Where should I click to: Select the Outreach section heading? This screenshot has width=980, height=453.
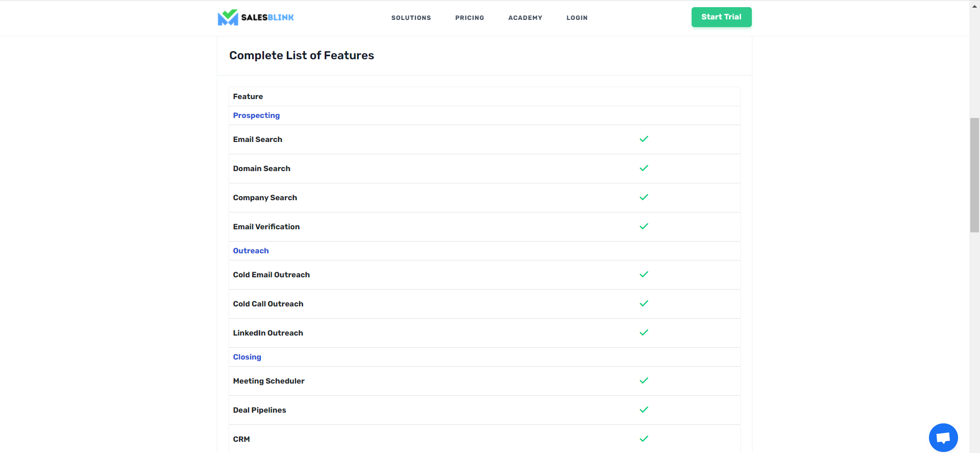point(251,251)
